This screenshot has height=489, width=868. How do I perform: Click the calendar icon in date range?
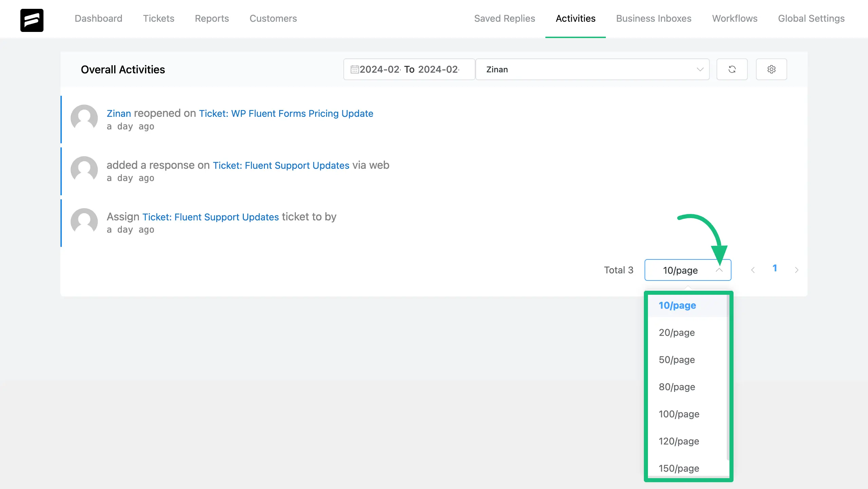[x=355, y=69]
